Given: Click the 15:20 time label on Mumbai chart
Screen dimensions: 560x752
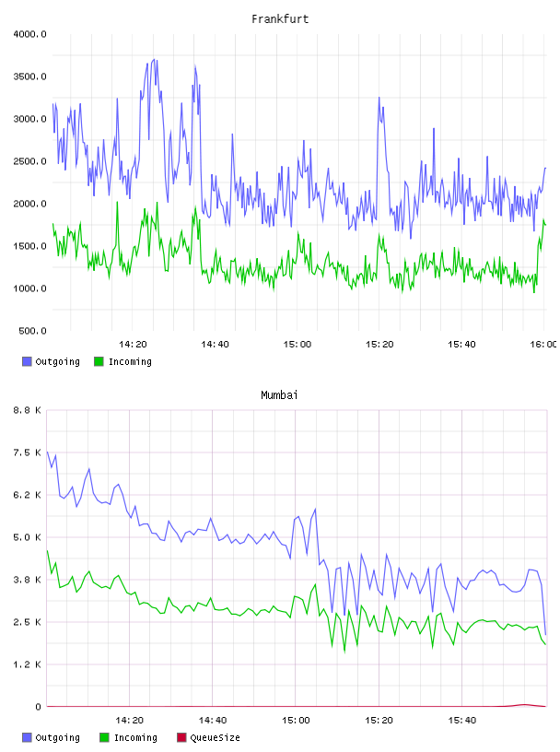Looking at the screenshot, I should click(x=379, y=721).
